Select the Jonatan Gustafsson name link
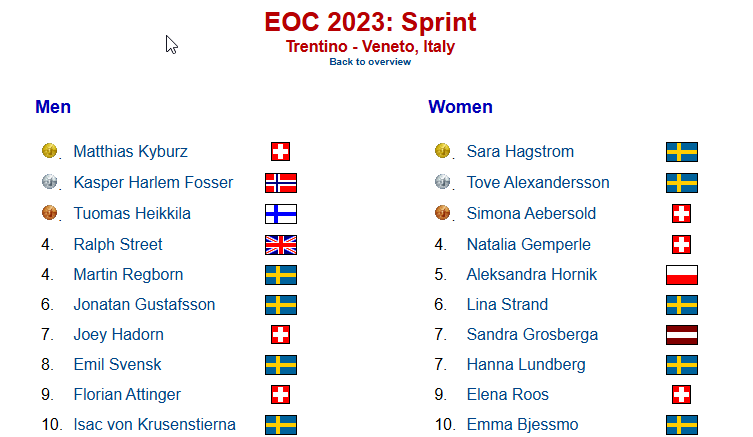 (x=144, y=304)
